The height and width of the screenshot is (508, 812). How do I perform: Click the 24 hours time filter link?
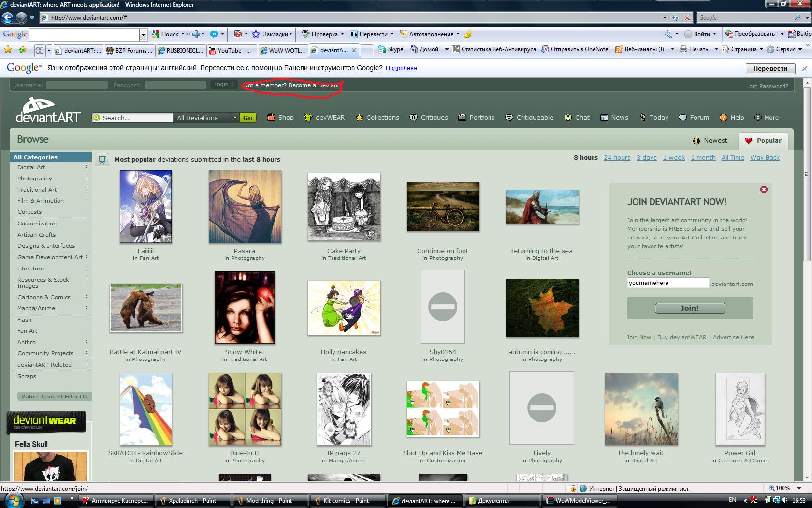pos(617,158)
